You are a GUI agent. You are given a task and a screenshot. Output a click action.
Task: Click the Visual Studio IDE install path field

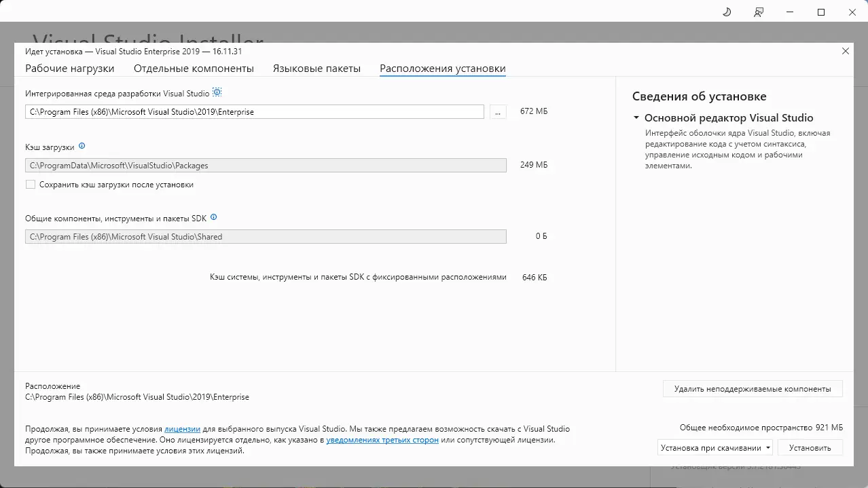coord(255,112)
